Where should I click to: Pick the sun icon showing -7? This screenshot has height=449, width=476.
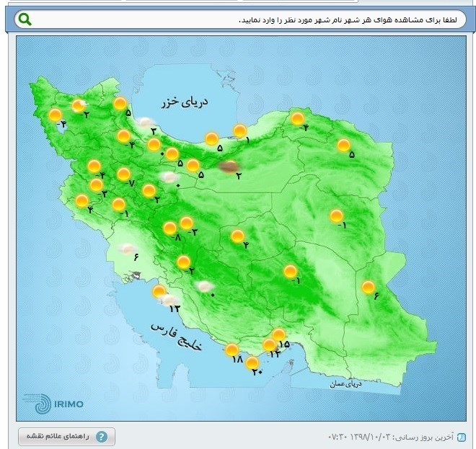click(x=124, y=174)
